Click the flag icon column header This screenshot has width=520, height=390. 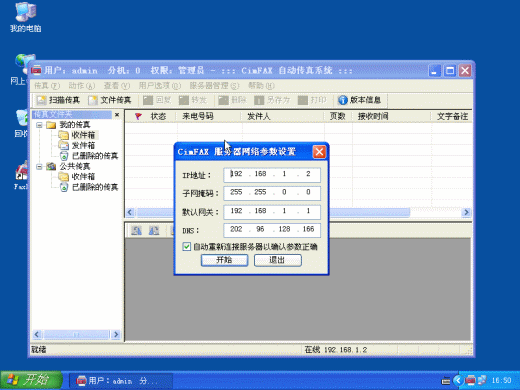(138, 116)
